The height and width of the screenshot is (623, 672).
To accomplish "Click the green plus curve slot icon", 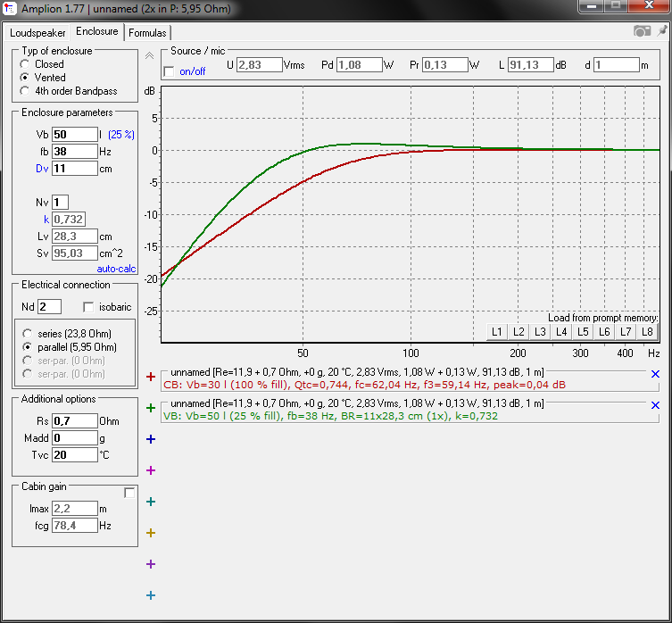I will click(151, 408).
